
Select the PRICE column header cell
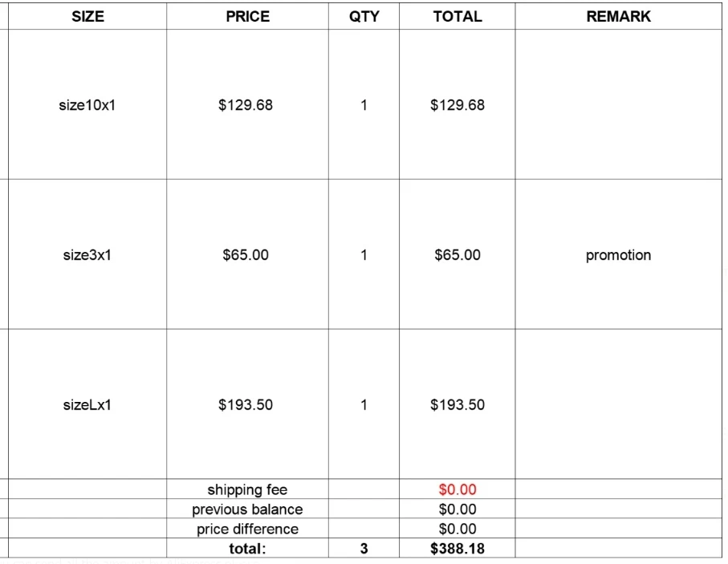click(x=247, y=16)
